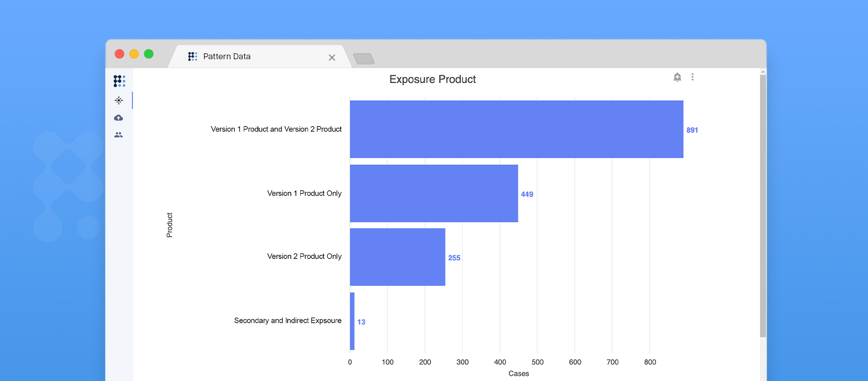Click the Pattern Data tab favicon
The width and height of the screenshot is (868, 381).
pyautogui.click(x=193, y=56)
